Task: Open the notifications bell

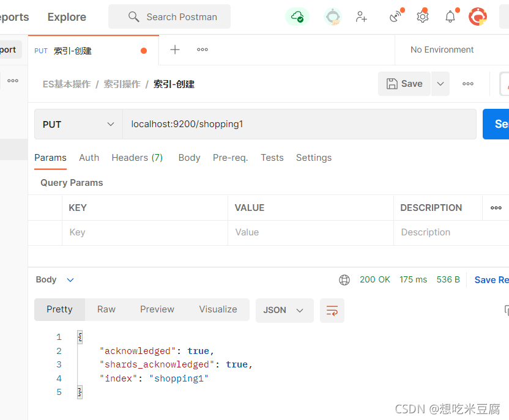Action: pyautogui.click(x=450, y=17)
